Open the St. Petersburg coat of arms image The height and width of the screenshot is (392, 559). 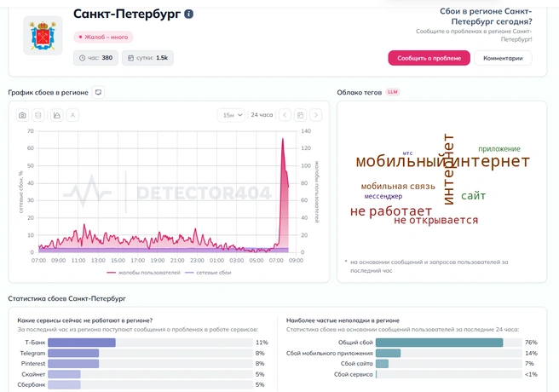[x=43, y=36]
